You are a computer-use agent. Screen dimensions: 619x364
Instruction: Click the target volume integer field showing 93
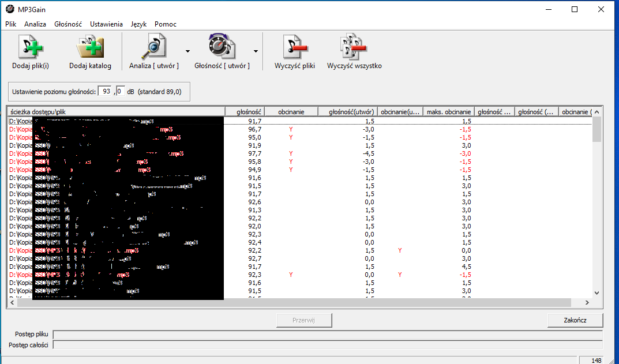[105, 91]
